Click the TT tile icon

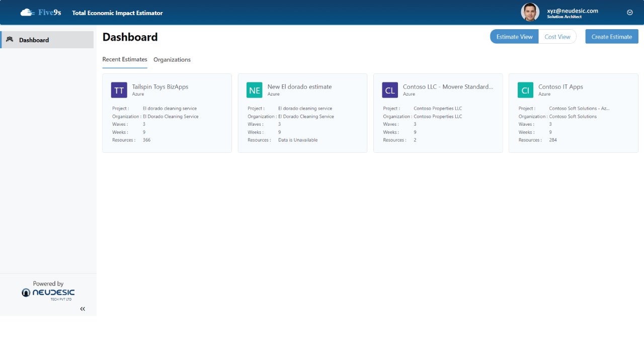119,90
